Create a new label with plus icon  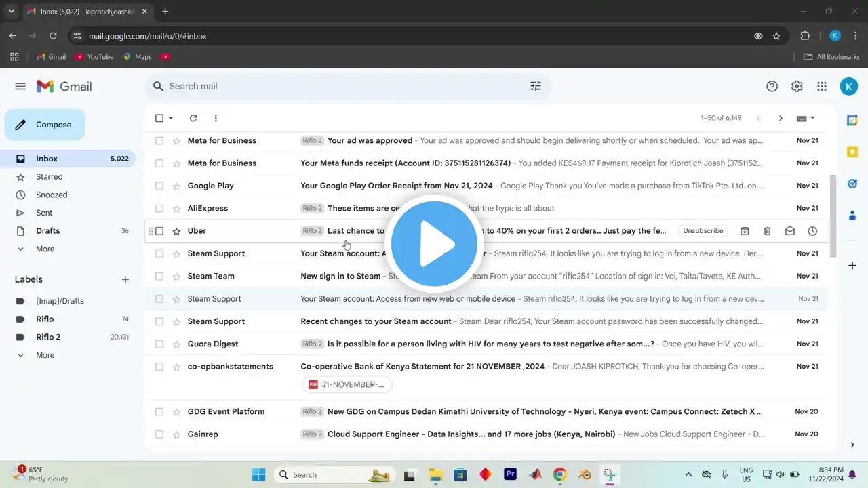pyautogui.click(x=125, y=279)
